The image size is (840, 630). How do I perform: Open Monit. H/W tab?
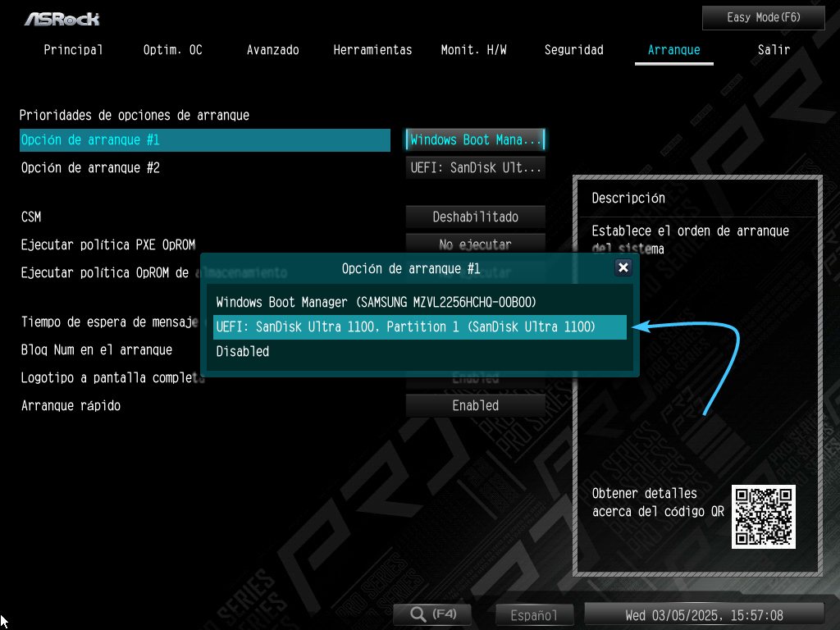tap(473, 50)
